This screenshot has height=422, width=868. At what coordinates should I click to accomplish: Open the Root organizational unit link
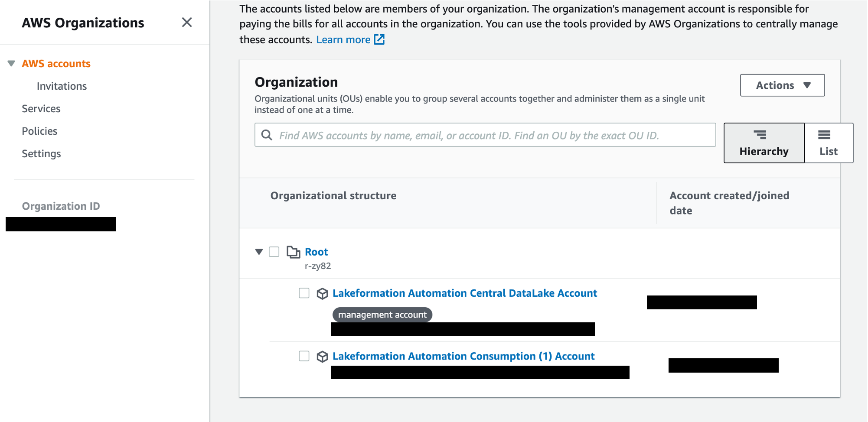[x=316, y=252]
